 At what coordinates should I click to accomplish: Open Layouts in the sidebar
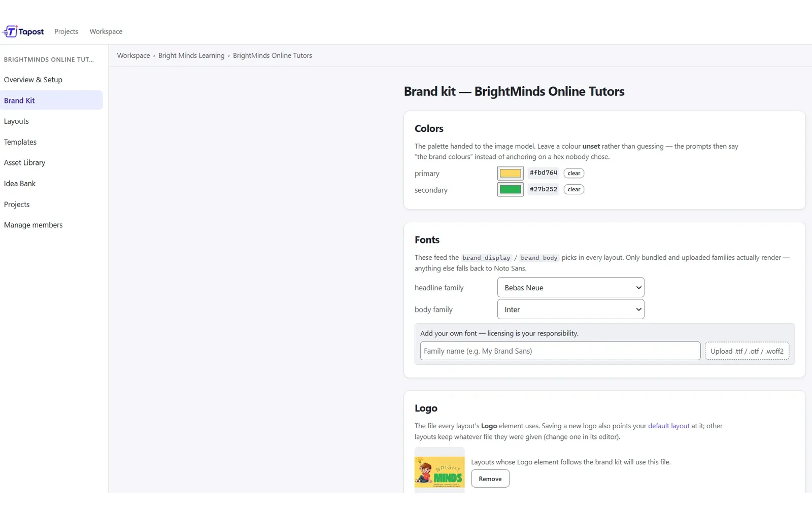click(x=16, y=121)
